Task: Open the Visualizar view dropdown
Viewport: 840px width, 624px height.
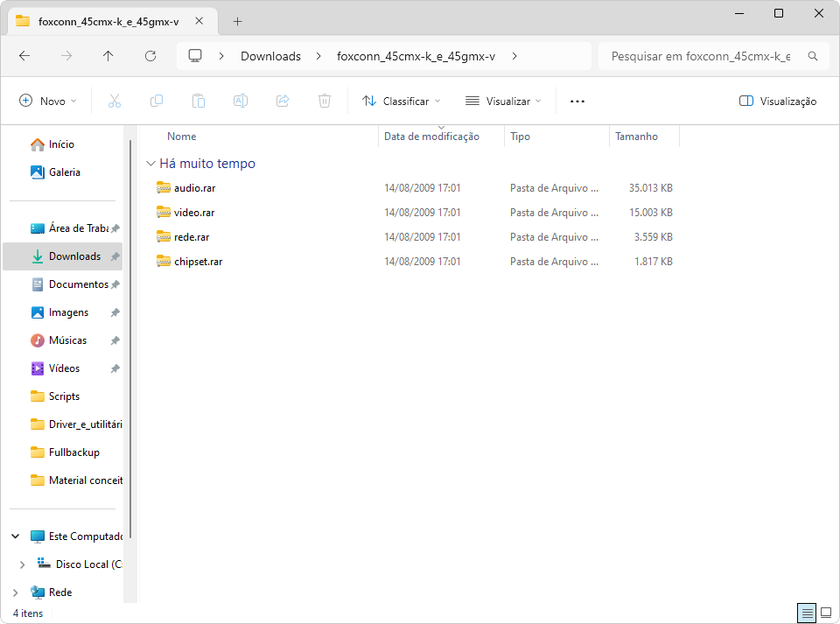Action: (x=503, y=102)
